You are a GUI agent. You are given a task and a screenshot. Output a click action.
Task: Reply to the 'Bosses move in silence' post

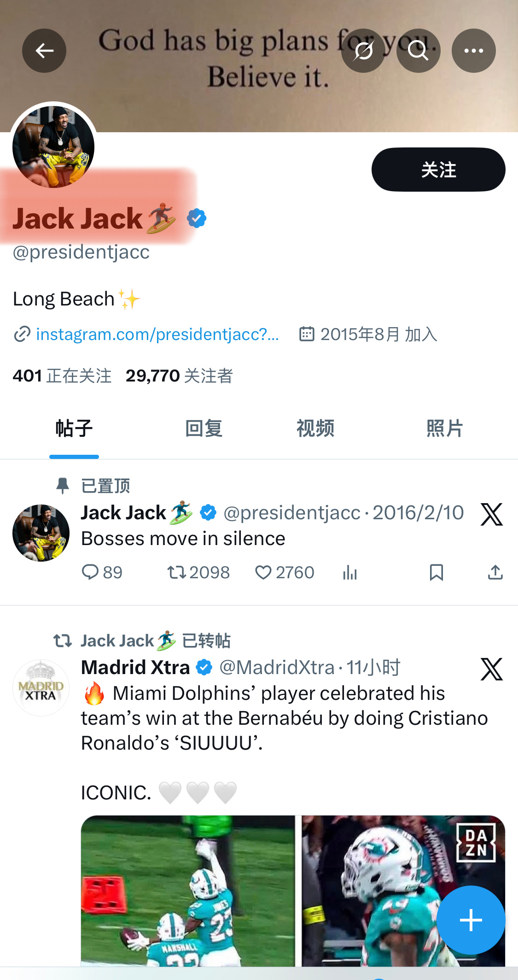pyautogui.click(x=102, y=572)
